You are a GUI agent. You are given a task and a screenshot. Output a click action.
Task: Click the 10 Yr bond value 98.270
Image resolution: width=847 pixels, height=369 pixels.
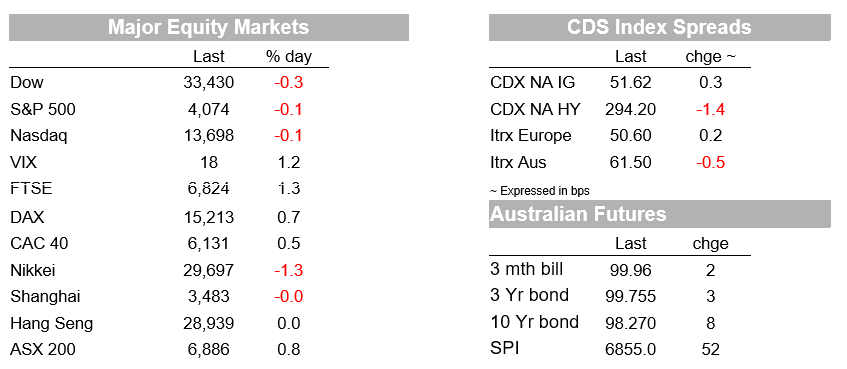click(x=630, y=324)
